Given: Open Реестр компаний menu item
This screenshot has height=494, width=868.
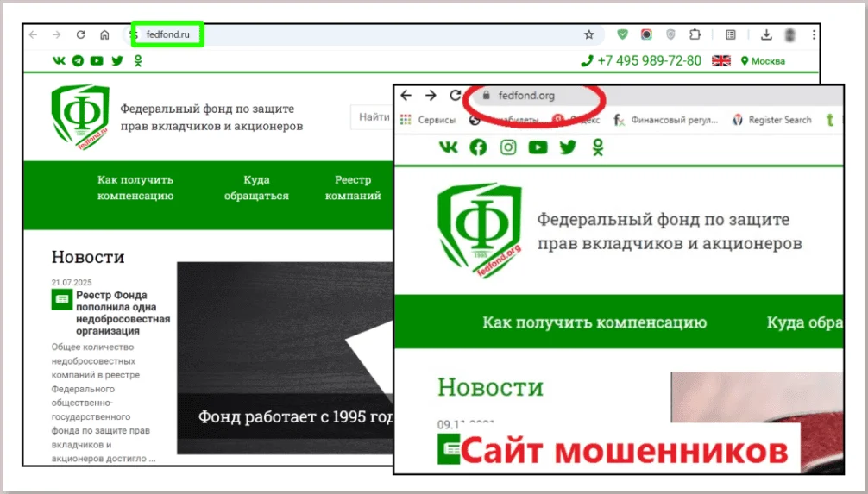Looking at the screenshot, I should click(x=353, y=188).
